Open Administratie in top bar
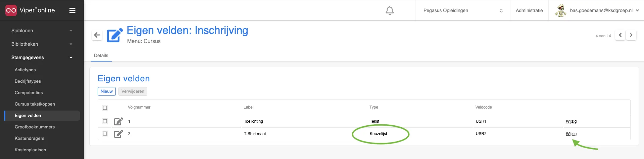This screenshot has height=159, width=644. click(x=529, y=10)
